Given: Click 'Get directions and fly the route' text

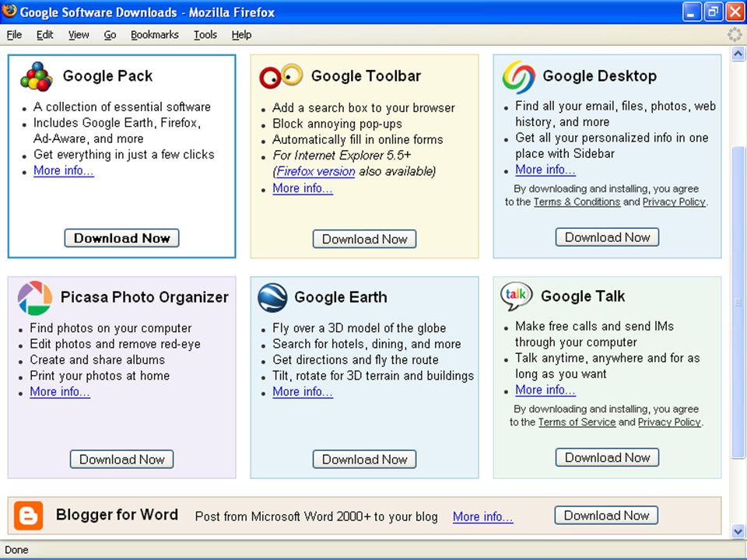Looking at the screenshot, I should (x=356, y=360).
